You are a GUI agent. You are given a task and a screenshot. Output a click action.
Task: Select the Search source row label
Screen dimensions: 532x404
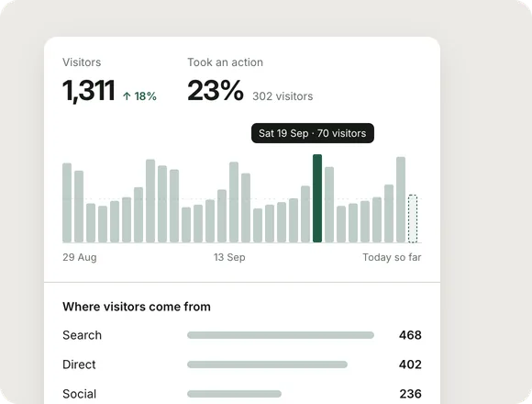click(83, 335)
